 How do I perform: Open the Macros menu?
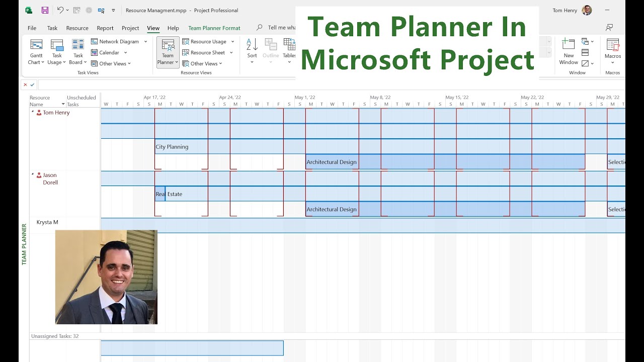click(x=613, y=51)
